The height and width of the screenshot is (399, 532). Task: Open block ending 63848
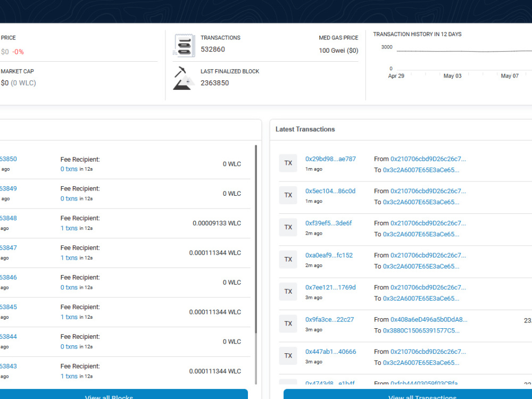point(8,218)
